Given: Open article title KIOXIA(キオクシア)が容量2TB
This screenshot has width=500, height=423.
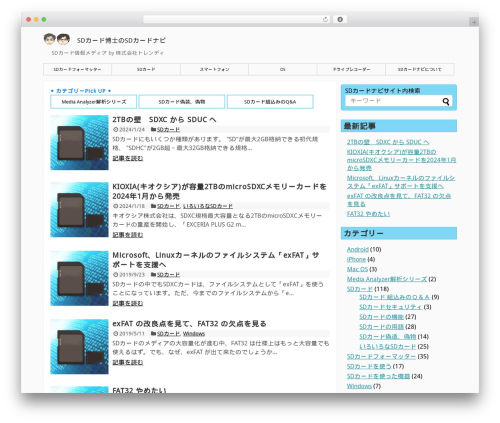Looking at the screenshot, I should click(x=219, y=191).
